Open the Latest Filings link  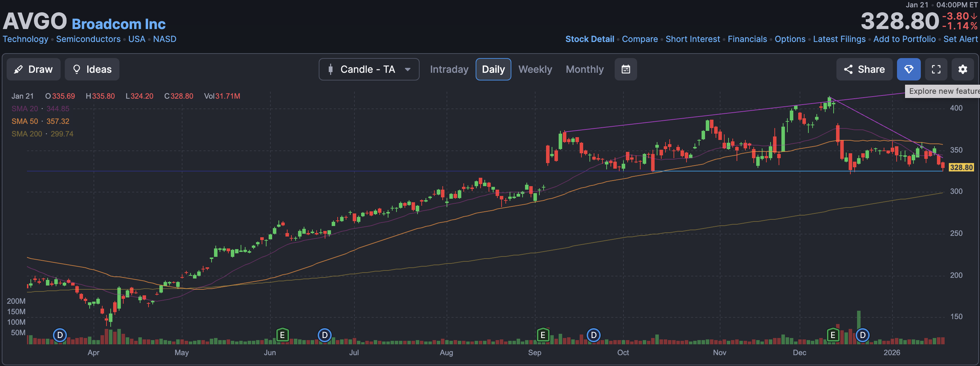(839, 39)
